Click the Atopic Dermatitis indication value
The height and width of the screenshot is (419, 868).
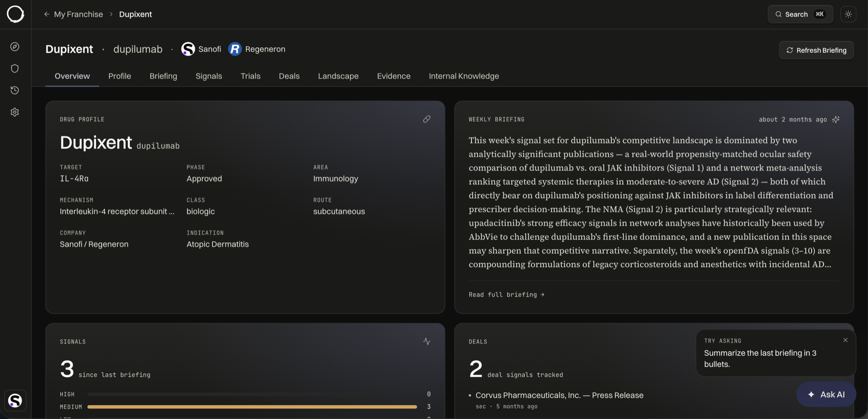[217, 244]
